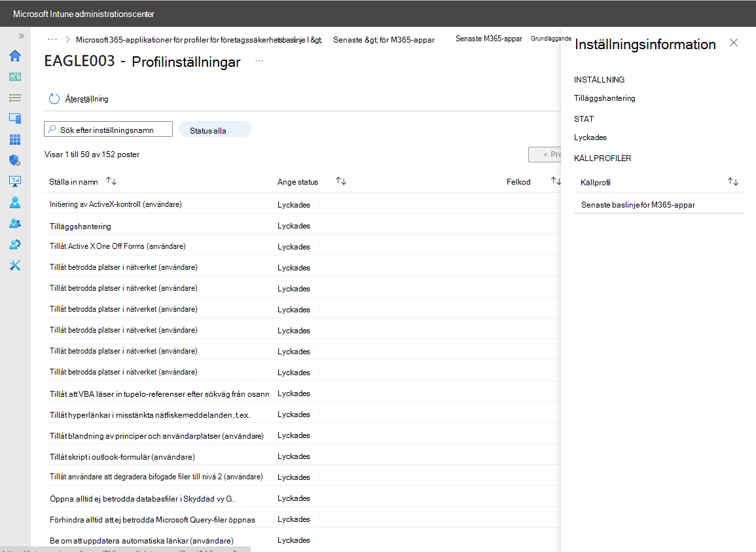756x552 pixels.
Task: Click the Källprofil column header
Action: (x=596, y=183)
